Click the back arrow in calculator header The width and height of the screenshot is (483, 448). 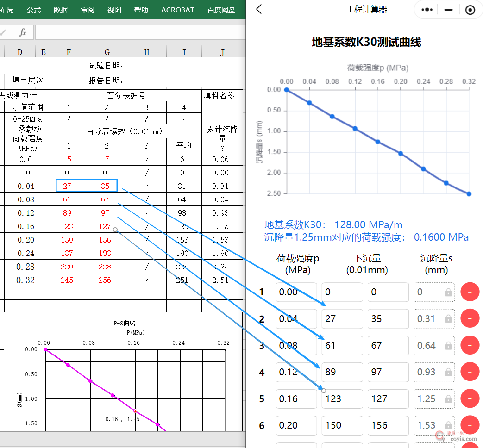259,9
